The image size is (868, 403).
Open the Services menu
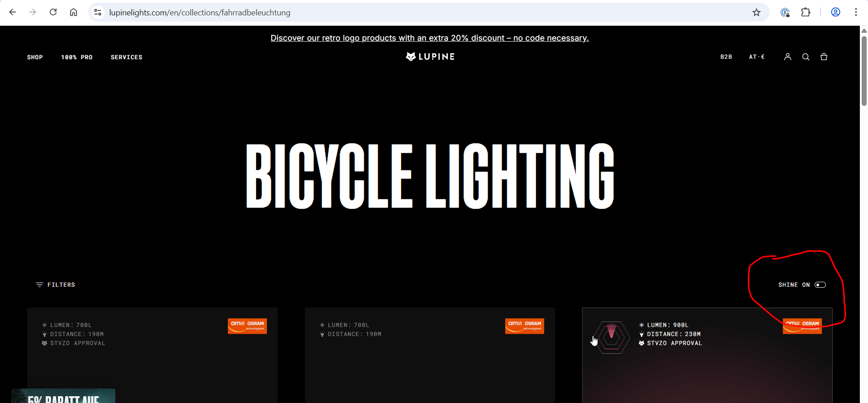(126, 57)
